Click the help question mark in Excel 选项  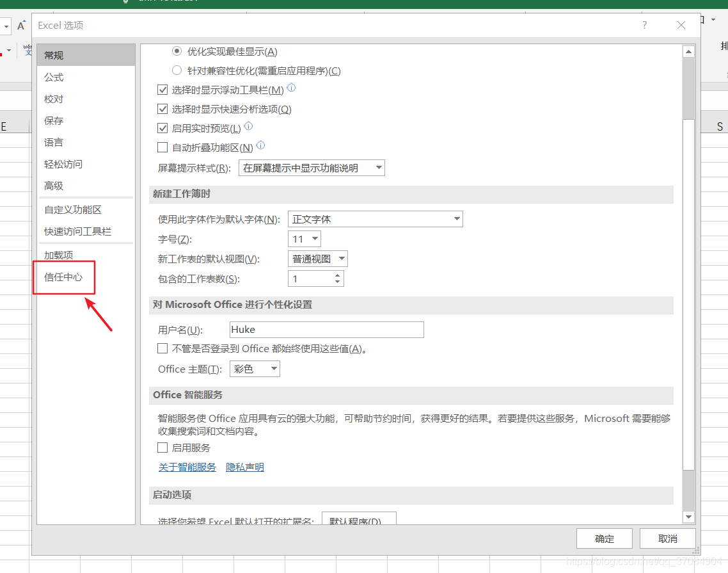[644, 25]
